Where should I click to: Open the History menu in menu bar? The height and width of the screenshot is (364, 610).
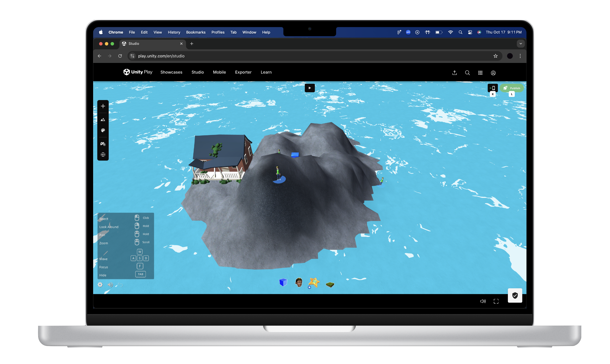tap(174, 32)
